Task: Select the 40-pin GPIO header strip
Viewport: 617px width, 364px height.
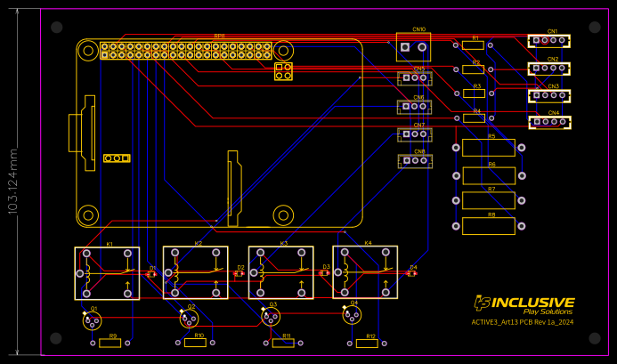Action: pos(186,51)
